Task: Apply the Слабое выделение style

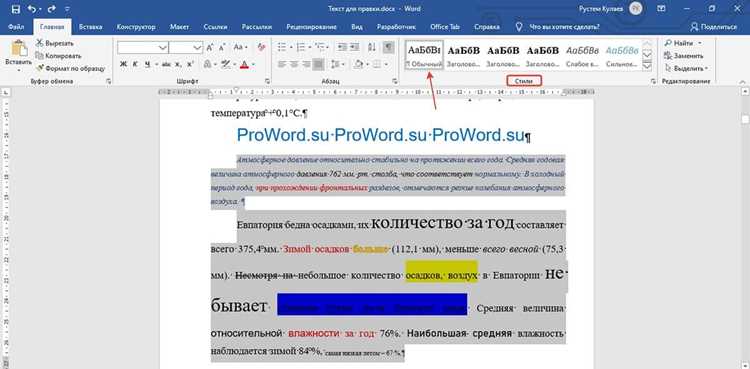Action: tap(582, 55)
